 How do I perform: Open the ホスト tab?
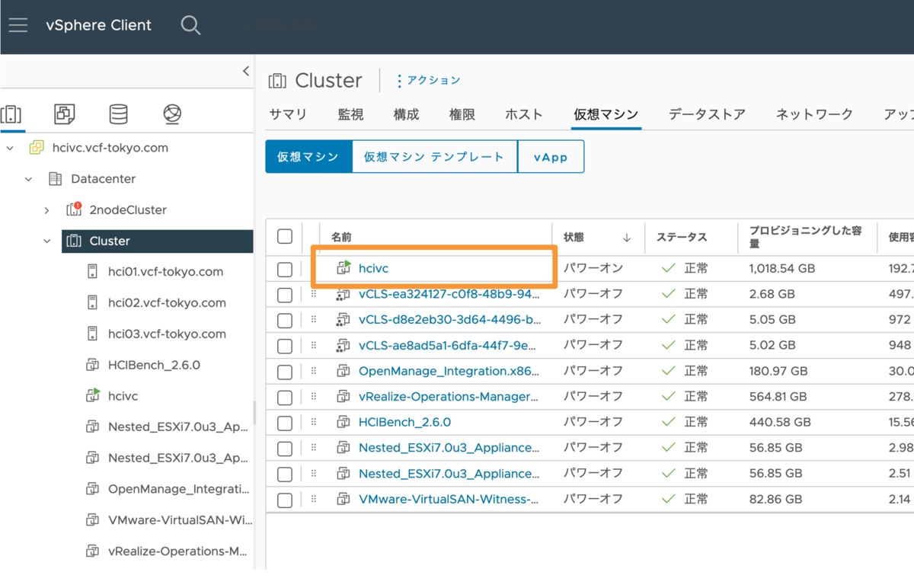(x=524, y=114)
